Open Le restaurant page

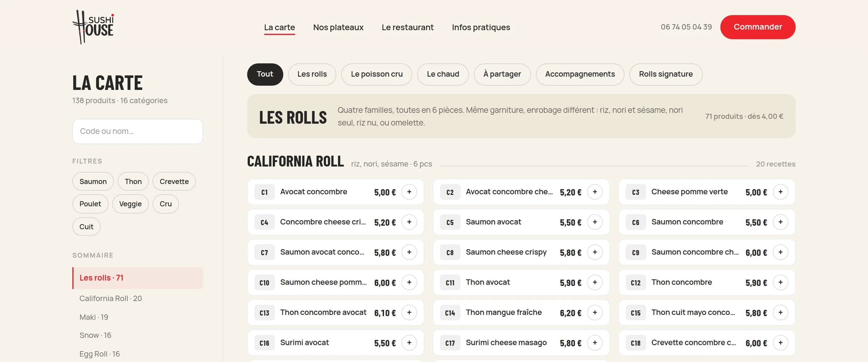pyautogui.click(x=408, y=28)
